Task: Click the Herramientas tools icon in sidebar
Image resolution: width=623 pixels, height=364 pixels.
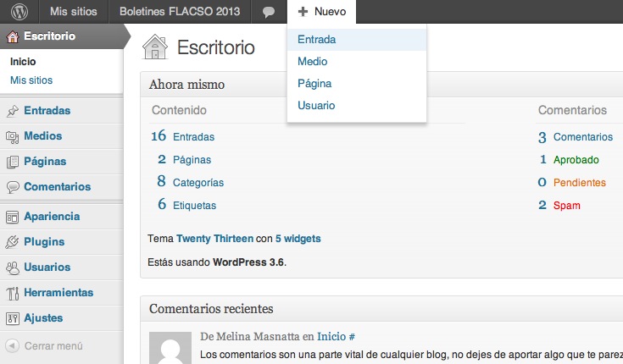Action: tap(13, 293)
